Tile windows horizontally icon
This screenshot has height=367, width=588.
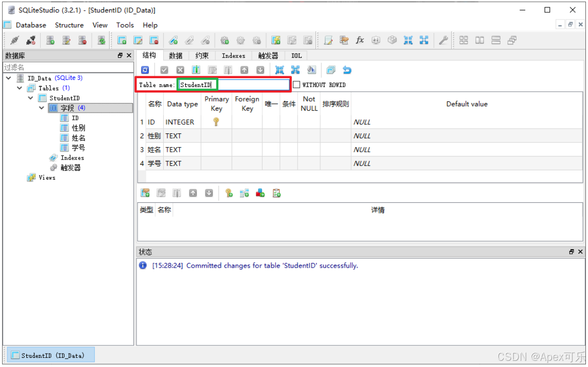pos(480,40)
